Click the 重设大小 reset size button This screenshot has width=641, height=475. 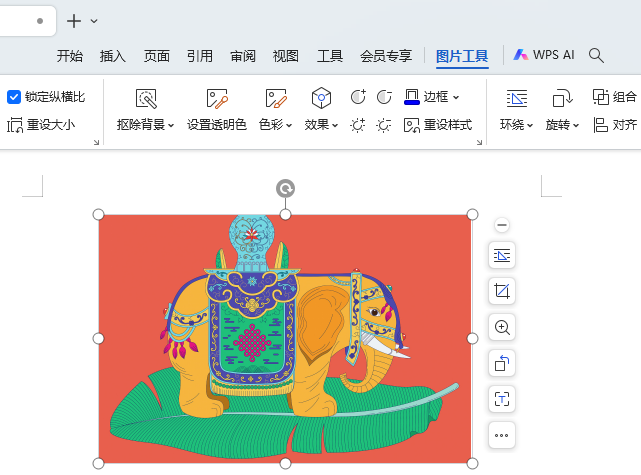click(41, 125)
